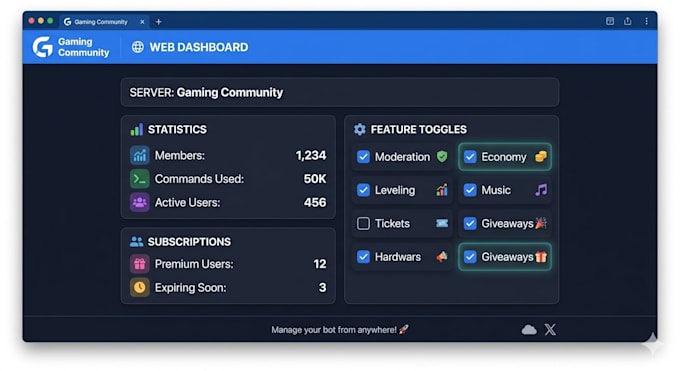
Task: Click the 'Manage your bot from anywhere!' text
Action: 334,330
